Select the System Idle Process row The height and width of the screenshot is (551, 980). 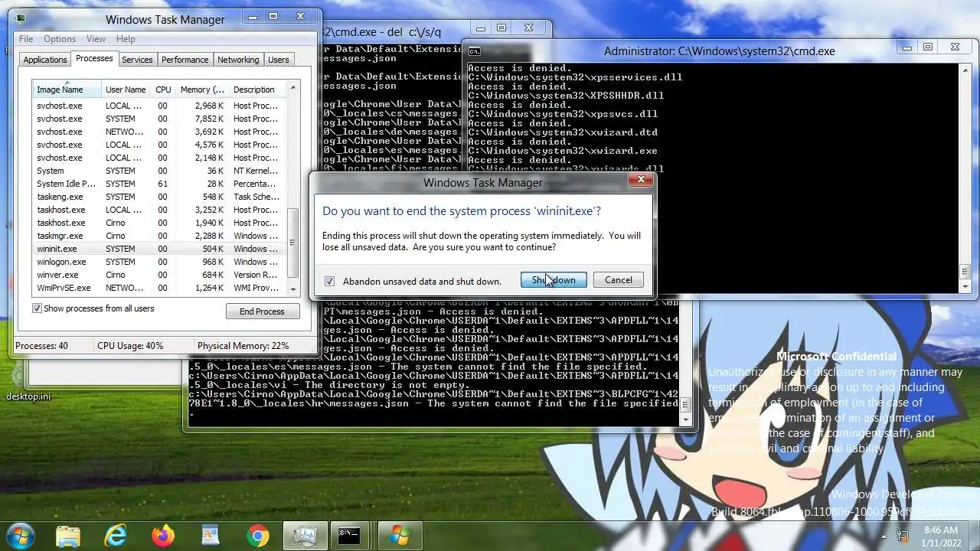[159, 184]
